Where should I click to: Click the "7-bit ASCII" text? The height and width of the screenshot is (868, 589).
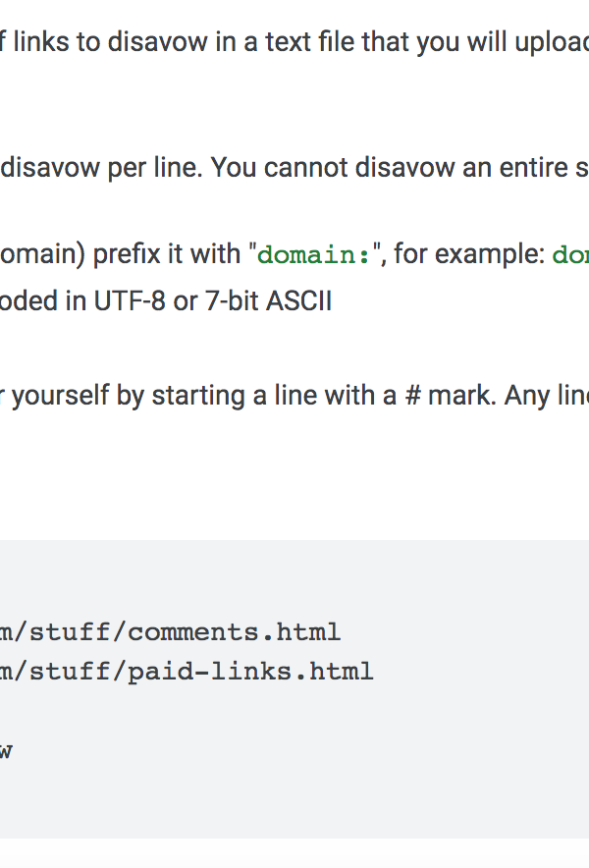(x=268, y=301)
